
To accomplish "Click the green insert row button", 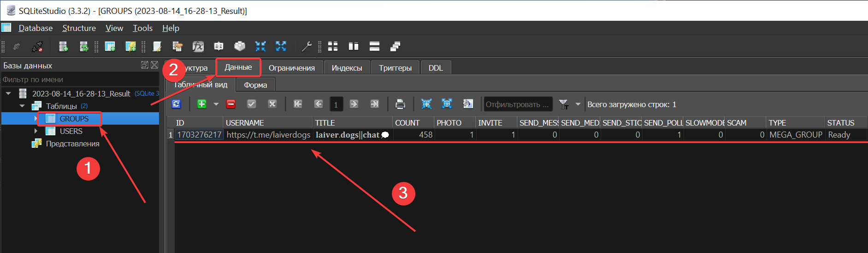I will [201, 104].
